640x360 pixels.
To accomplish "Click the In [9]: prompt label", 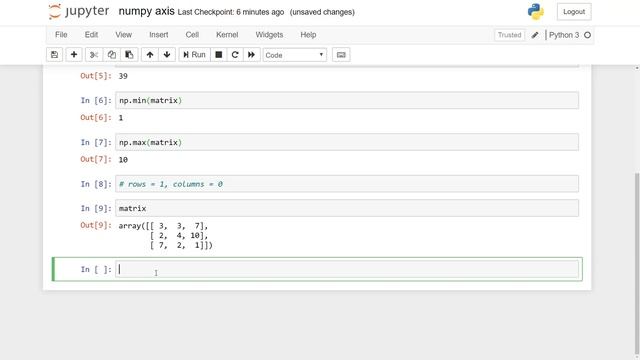I will point(96,209).
